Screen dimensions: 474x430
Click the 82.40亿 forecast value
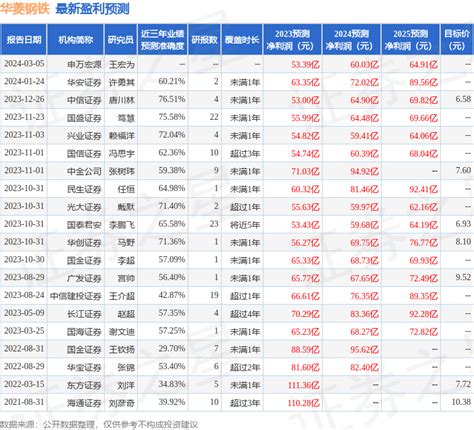click(x=364, y=368)
